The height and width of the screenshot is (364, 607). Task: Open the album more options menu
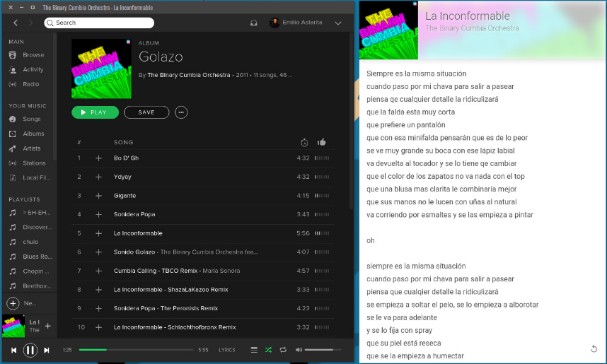[x=181, y=112]
